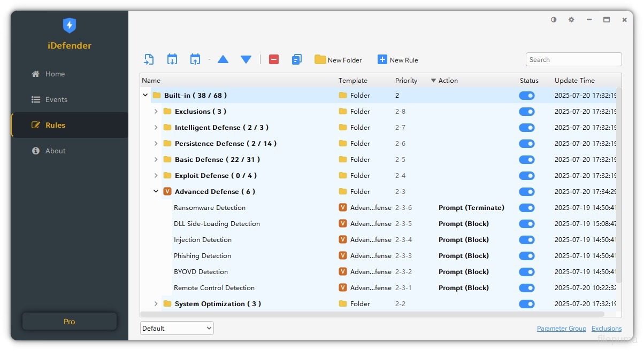Image resolution: width=644 pixels, height=351 pixels.
Task: Click the red Delete rule icon
Action: [x=273, y=59]
